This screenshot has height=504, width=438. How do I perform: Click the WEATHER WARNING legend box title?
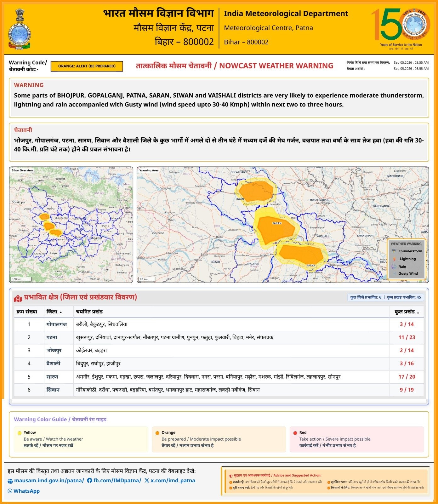point(406,244)
